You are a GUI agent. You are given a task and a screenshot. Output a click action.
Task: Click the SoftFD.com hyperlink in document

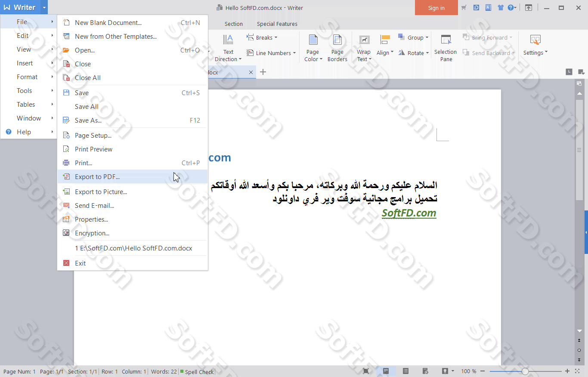[x=409, y=213]
